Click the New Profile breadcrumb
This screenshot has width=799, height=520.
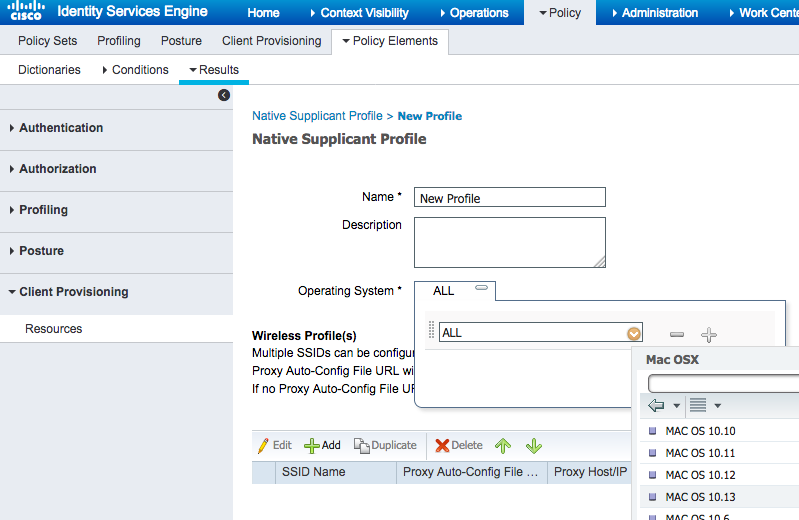[430, 116]
